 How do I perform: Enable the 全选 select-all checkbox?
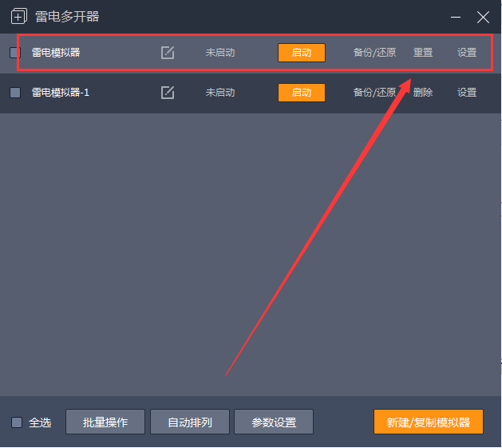[x=17, y=422]
